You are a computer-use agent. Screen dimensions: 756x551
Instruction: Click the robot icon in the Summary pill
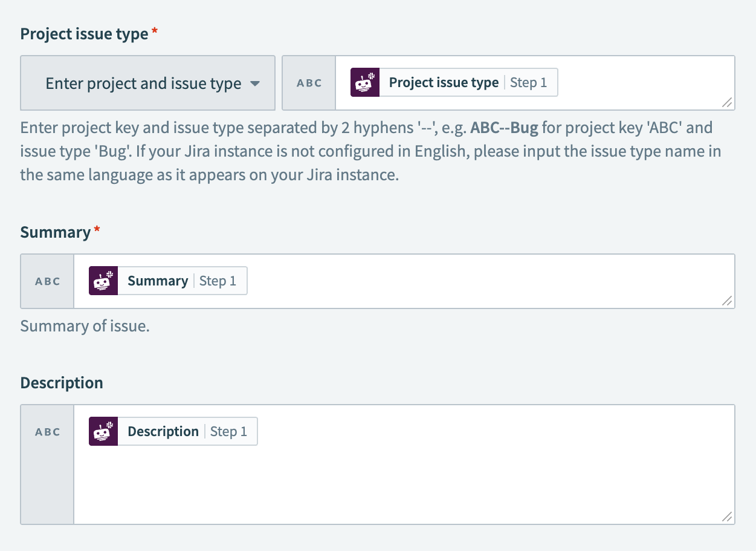(x=103, y=280)
